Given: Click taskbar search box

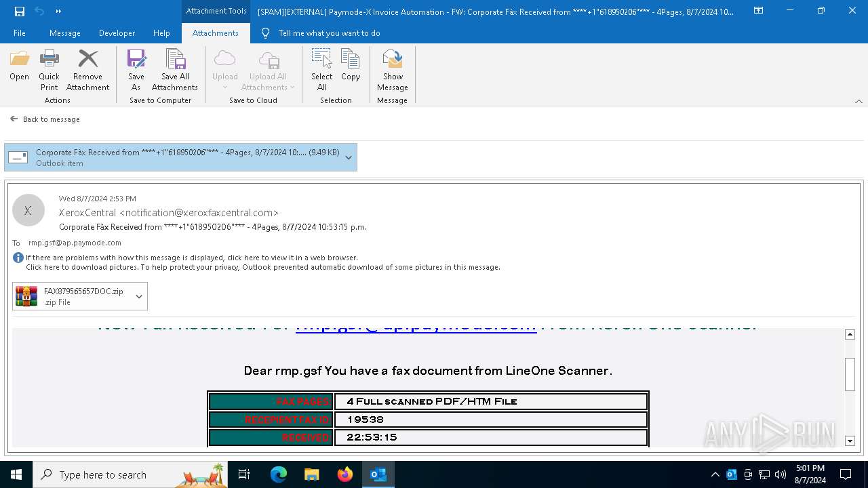Looking at the screenshot, I should (131, 474).
